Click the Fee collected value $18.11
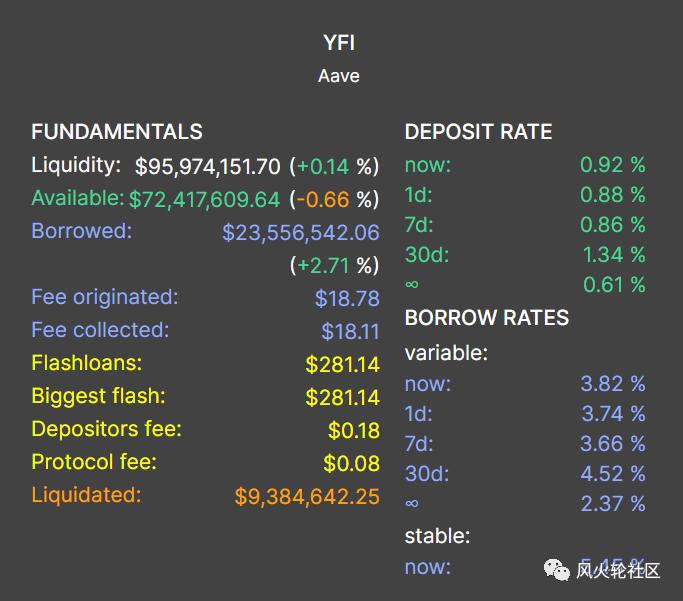Viewport: 683px width, 601px height. [x=350, y=331]
